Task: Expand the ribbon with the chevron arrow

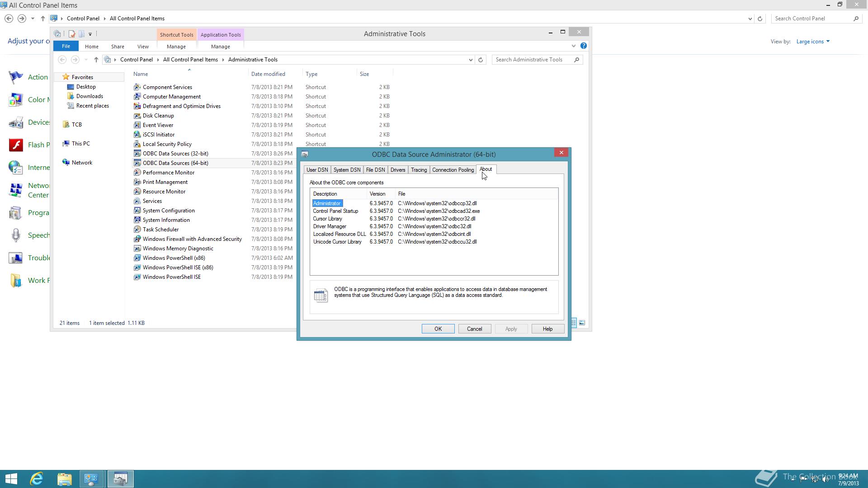Action: [574, 46]
